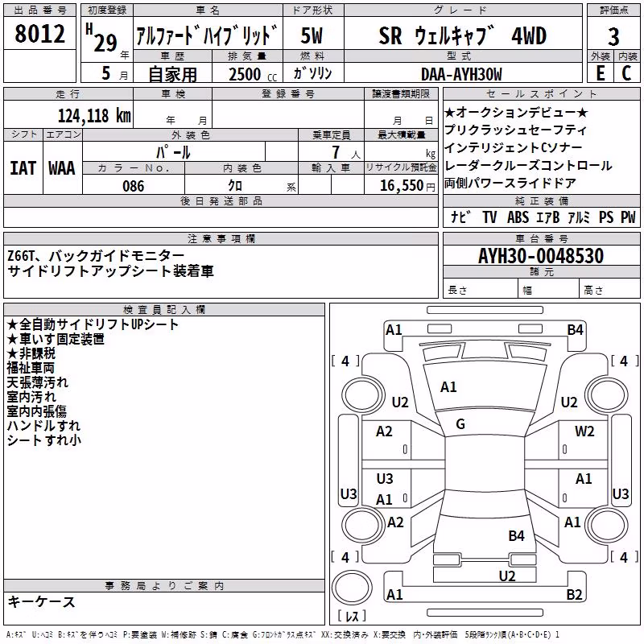Viewport: 644px width, 644px height.
Task: Click interior grade letter C
Action: point(627,73)
